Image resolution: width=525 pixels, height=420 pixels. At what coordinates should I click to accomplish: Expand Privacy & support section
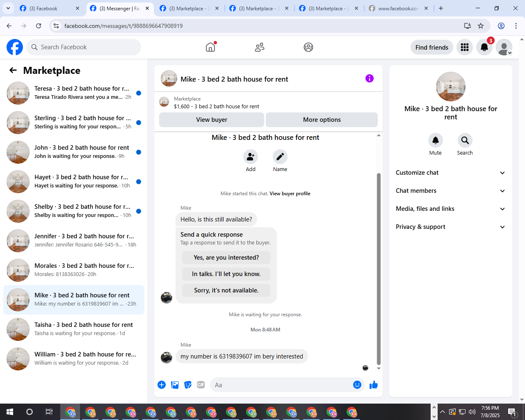pos(451,227)
